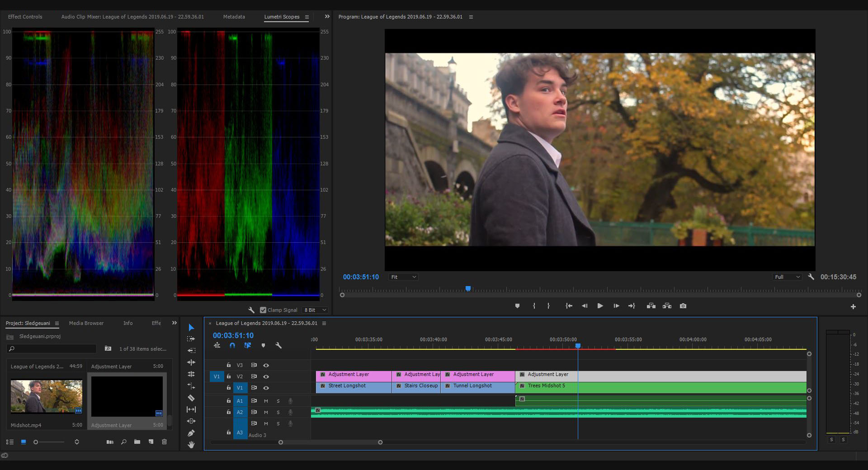Select the Razor tool in the toolbar
The width and height of the screenshot is (868, 470).
pyautogui.click(x=191, y=398)
